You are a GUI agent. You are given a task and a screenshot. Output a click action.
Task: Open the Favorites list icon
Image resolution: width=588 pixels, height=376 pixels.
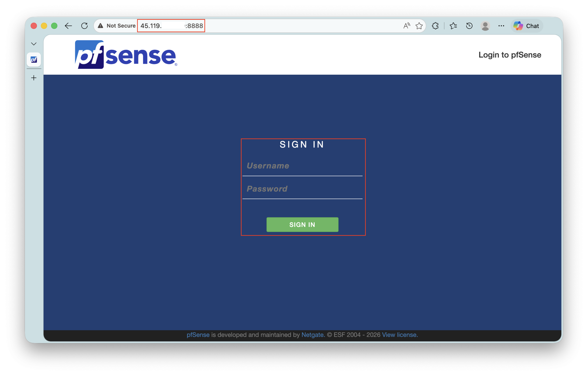453,26
